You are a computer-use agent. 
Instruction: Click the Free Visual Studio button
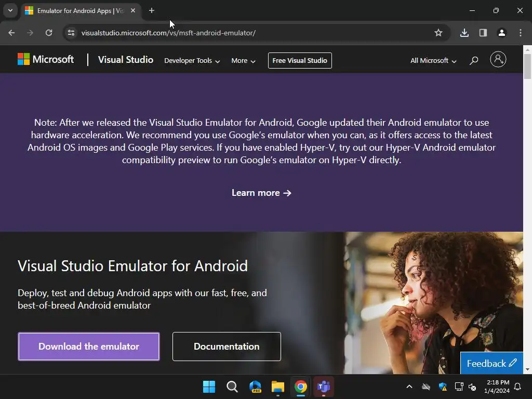tap(300, 60)
